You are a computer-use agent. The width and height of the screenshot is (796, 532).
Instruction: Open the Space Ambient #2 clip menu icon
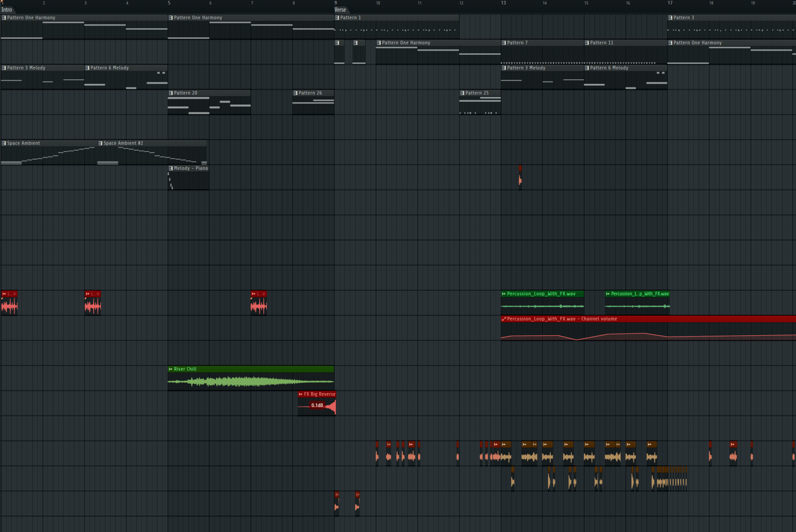click(101, 143)
